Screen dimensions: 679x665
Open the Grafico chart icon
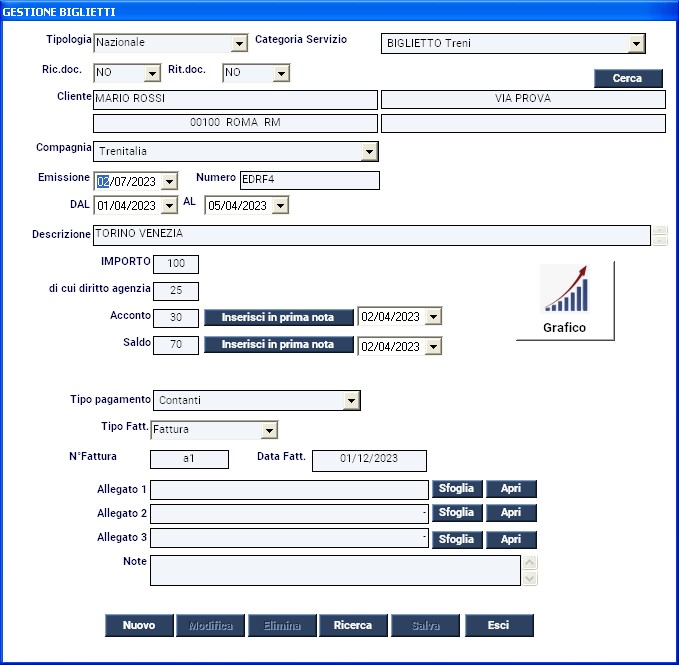pos(565,300)
